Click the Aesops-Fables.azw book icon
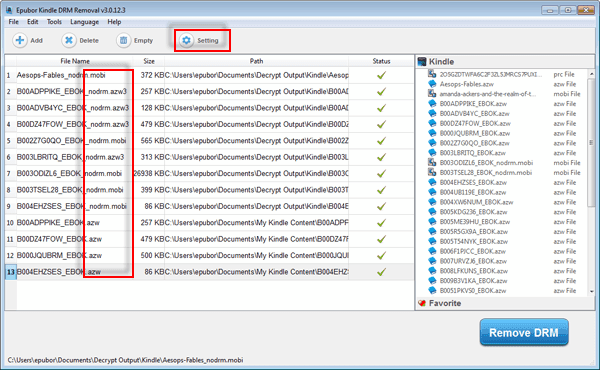 [432, 84]
